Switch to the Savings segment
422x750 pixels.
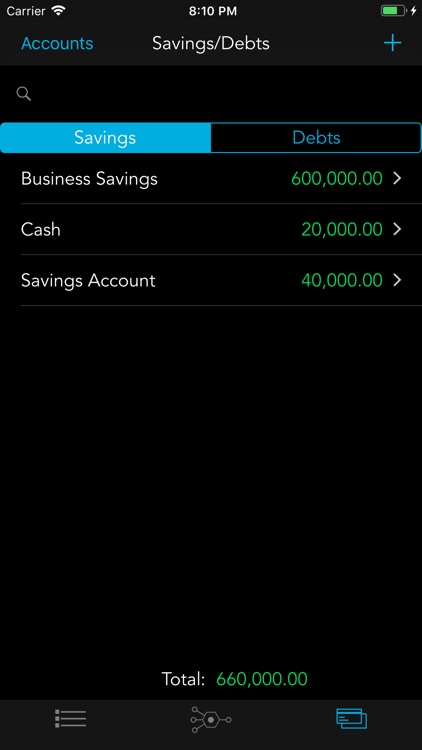pos(105,138)
